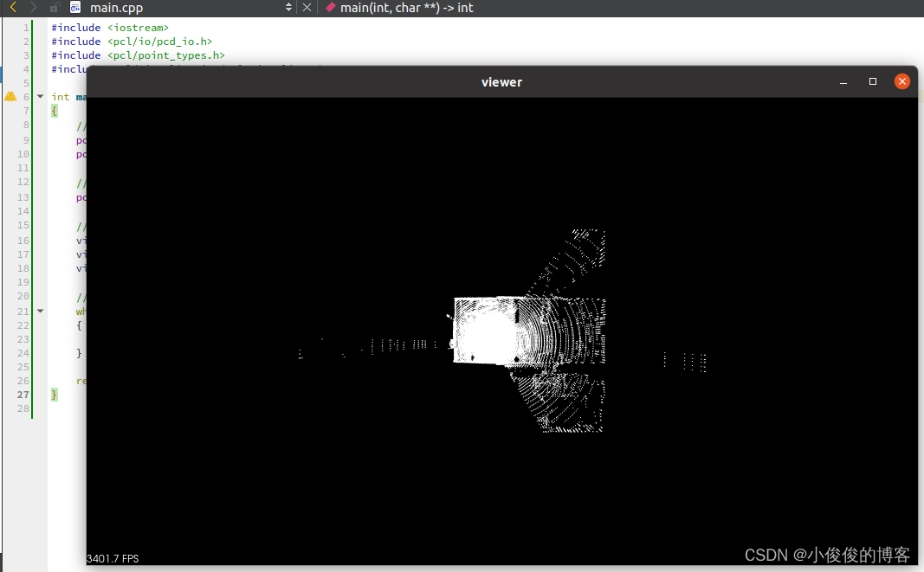Open the open-documents dropdown beside main.cpp
The image size is (924, 572).
click(x=288, y=7)
